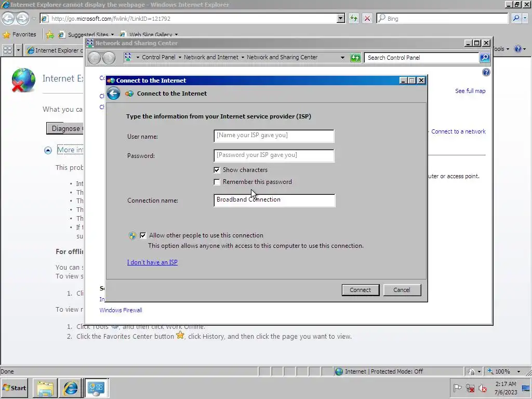532x399 pixels.
Task: Click the Show desktop icon in the tray
Action: [526, 388]
